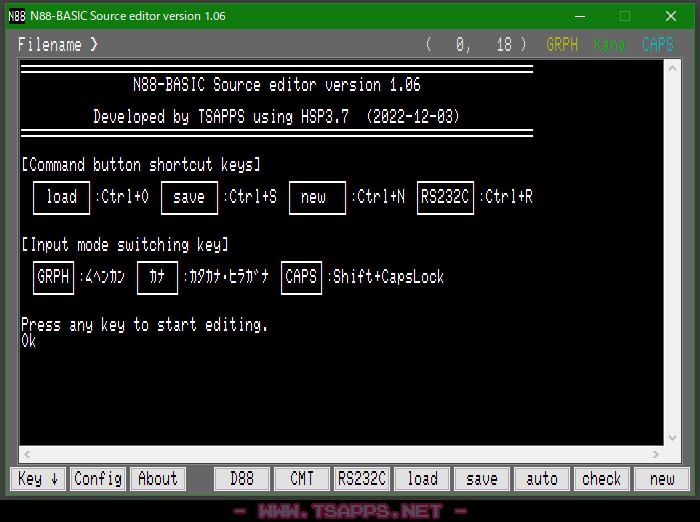Click the N88 app icon in title bar
The height and width of the screenshot is (522, 700).
[x=17, y=16]
